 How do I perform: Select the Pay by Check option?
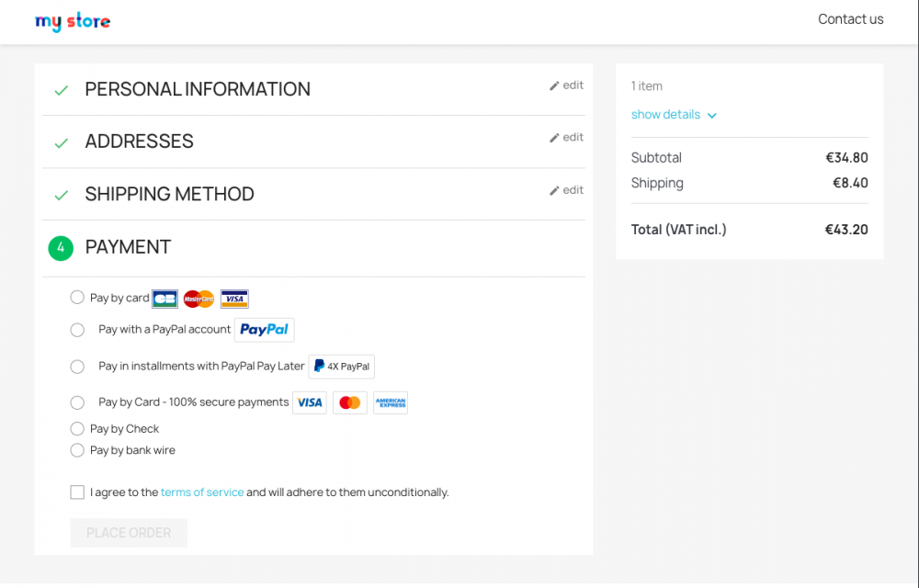[77, 429]
